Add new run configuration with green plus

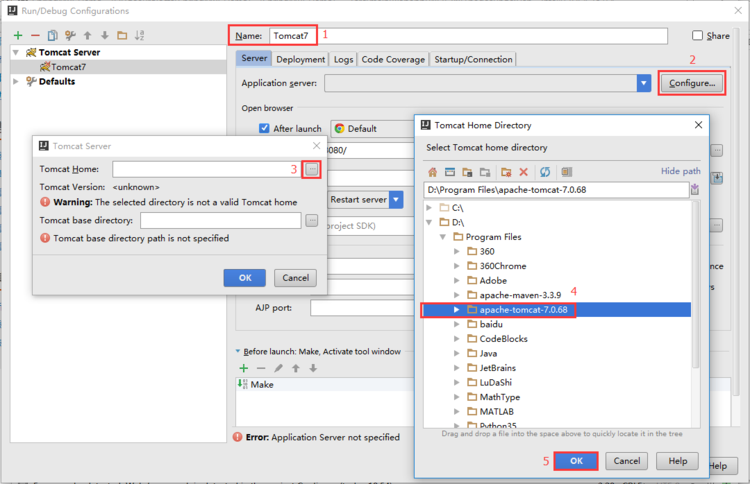click(18, 35)
